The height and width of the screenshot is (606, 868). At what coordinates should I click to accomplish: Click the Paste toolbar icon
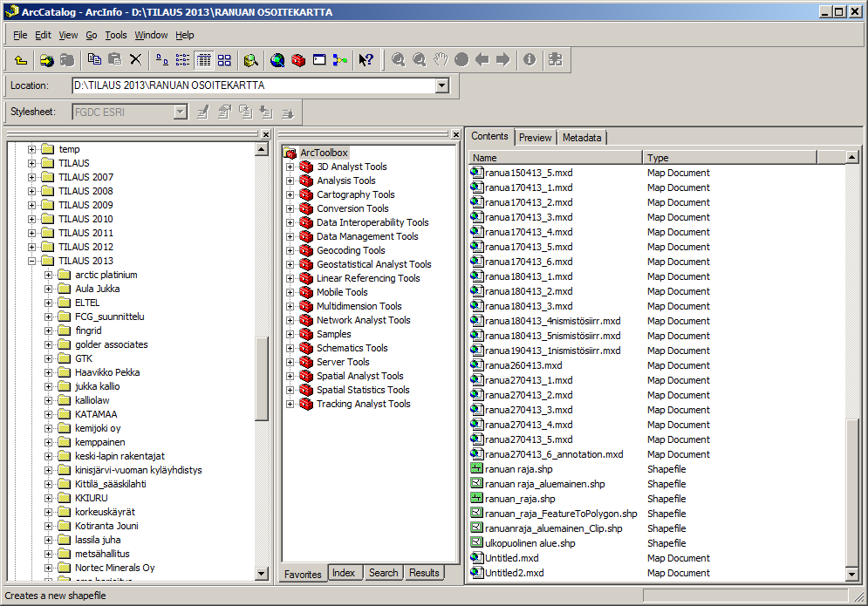pos(115,60)
